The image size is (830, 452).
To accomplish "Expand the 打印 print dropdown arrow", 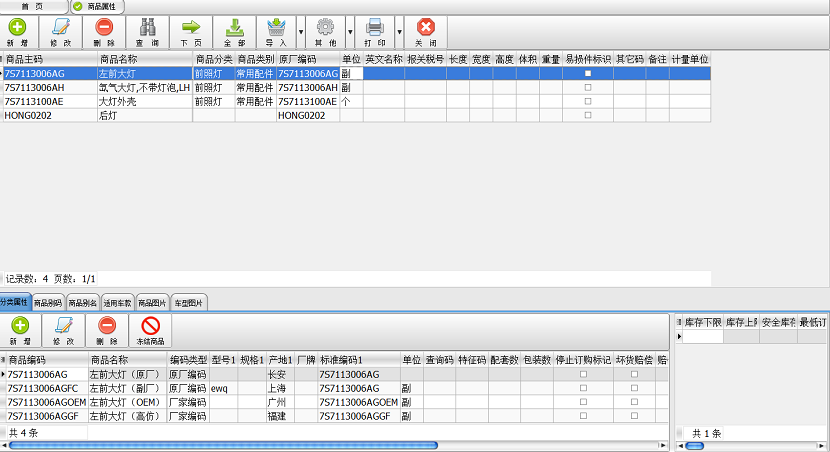I will (400, 32).
